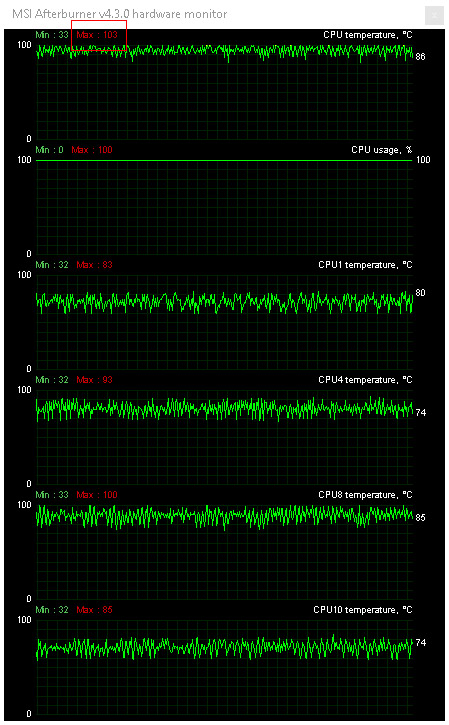
Task: Click Max 83 on CPU1 temperature graph
Action: (94, 265)
